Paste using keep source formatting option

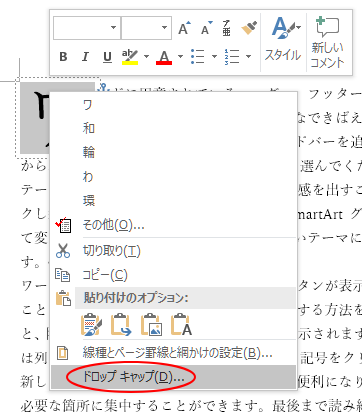pos(91,325)
